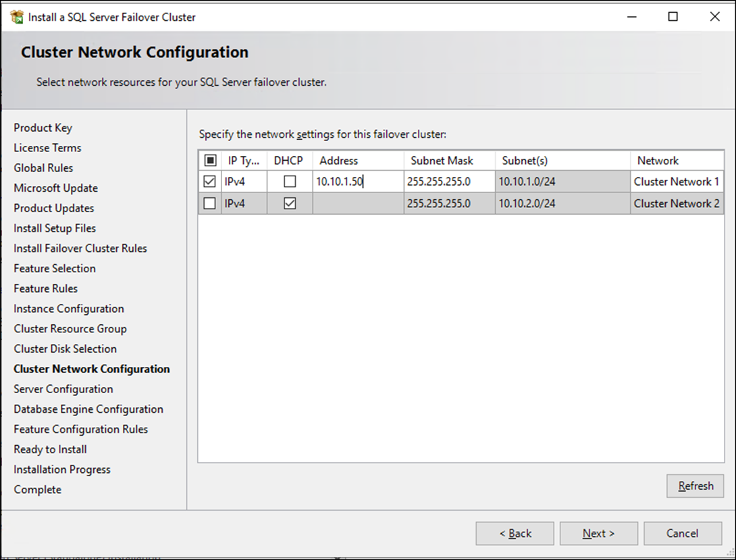Click the Subnet(s) column header

(562, 161)
